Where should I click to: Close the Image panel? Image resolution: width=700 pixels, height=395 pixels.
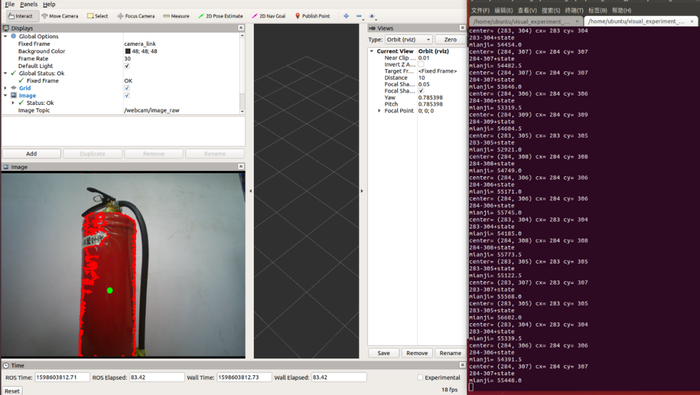pos(241,166)
